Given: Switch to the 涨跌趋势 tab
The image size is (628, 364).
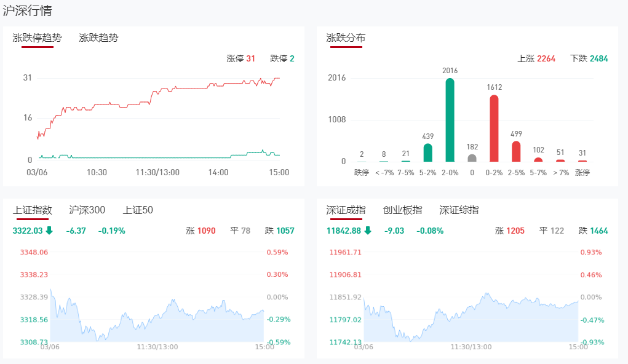Looking at the screenshot, I should (x=98, y=38).
